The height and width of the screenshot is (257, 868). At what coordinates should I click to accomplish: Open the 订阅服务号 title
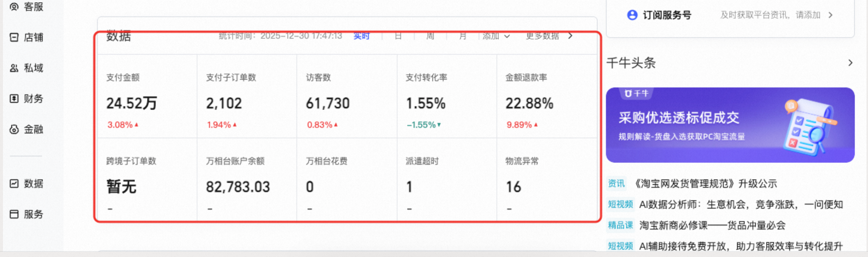(667, 15)
